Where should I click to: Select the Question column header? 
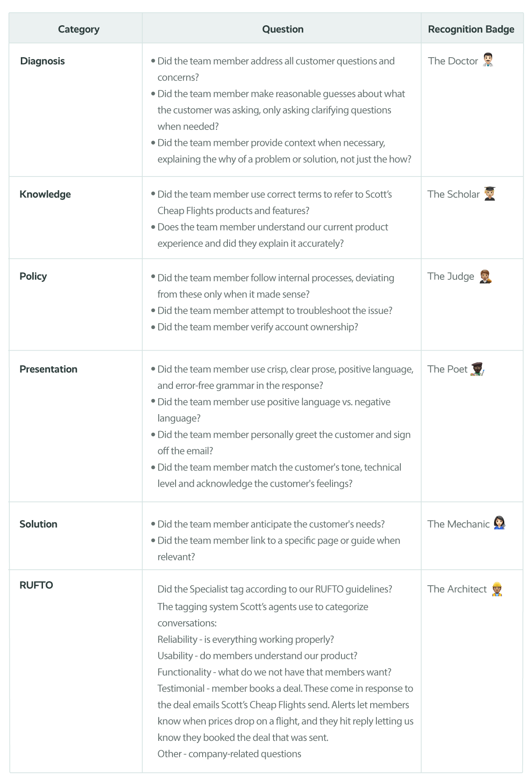pos(282,29)
